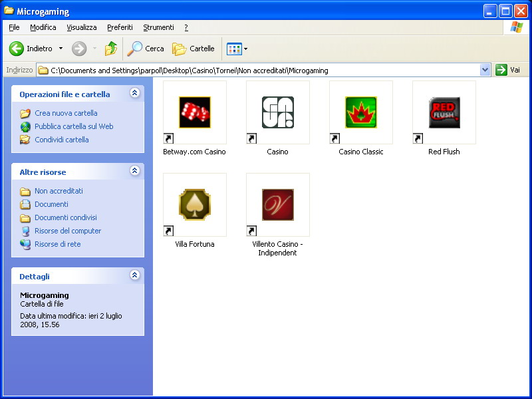Click the Cartelle label in toolbar
The height and width of the screenshot is (399, 532).
pyautogui.click(x=202, y=49)
